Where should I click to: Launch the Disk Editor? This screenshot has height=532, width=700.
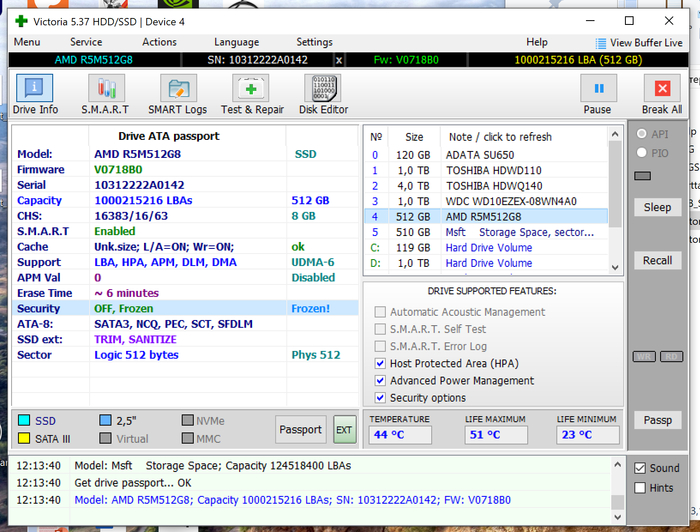(324, 95)
